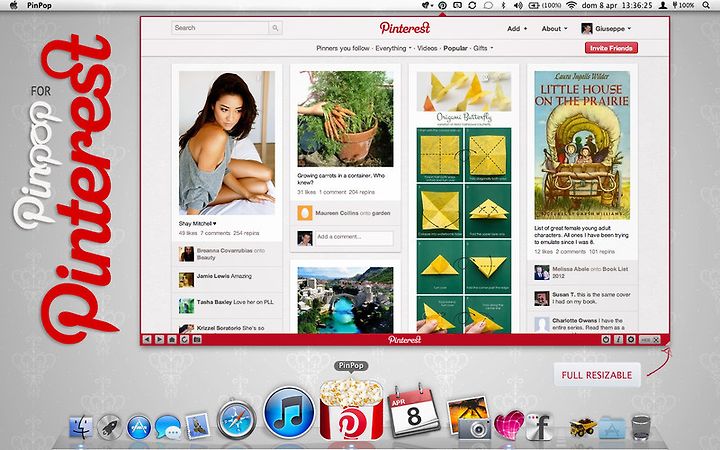Select Pinners you follow tab

point(343,48)
